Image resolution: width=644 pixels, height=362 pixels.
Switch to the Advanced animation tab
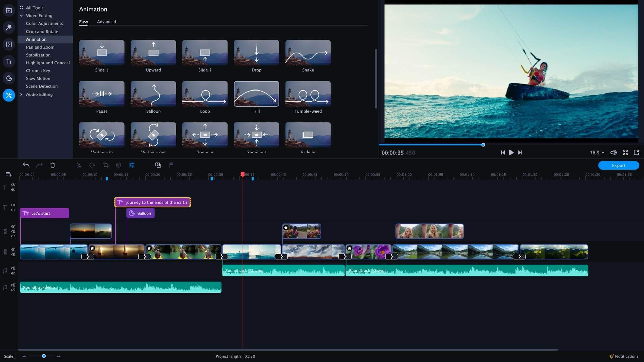click(106, 22)
